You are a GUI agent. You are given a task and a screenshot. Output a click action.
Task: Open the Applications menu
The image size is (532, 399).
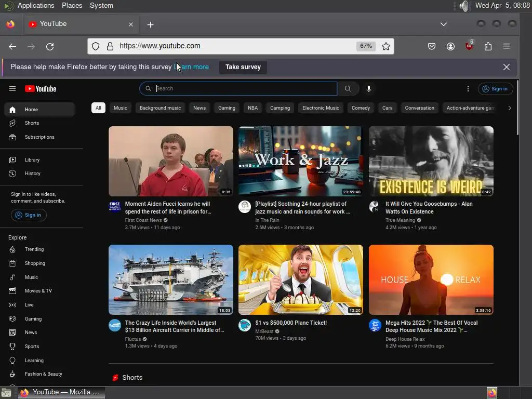point(36,5)
